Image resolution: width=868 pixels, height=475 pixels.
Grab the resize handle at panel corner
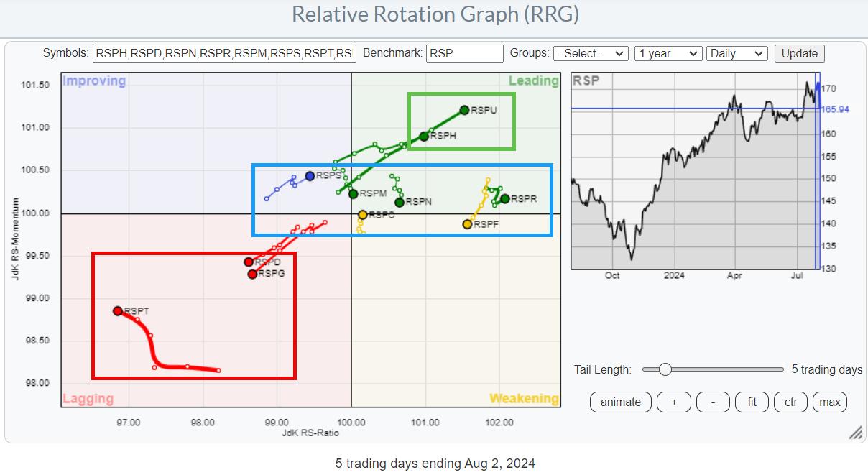click(x=855, y=433)
